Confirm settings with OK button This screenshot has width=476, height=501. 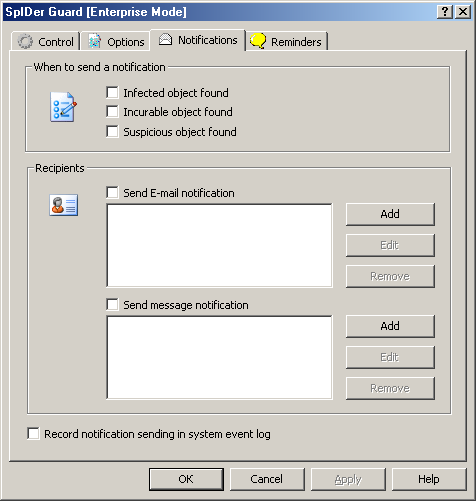point(186,479)
